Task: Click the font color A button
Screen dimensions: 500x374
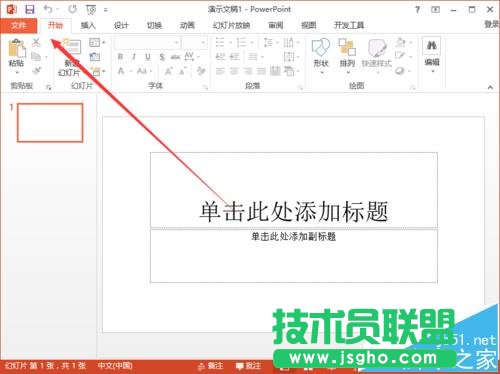Action: (x=121, y=71)
